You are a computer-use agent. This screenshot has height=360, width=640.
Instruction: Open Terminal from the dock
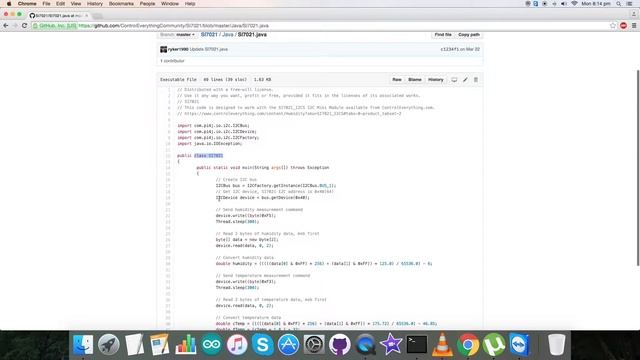417,344
